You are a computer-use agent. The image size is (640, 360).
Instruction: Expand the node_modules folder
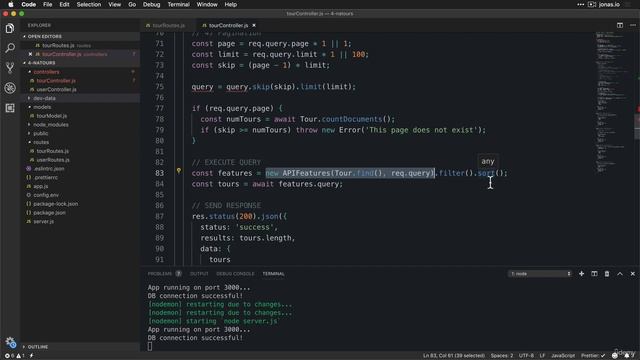click(x=51, y=124)
